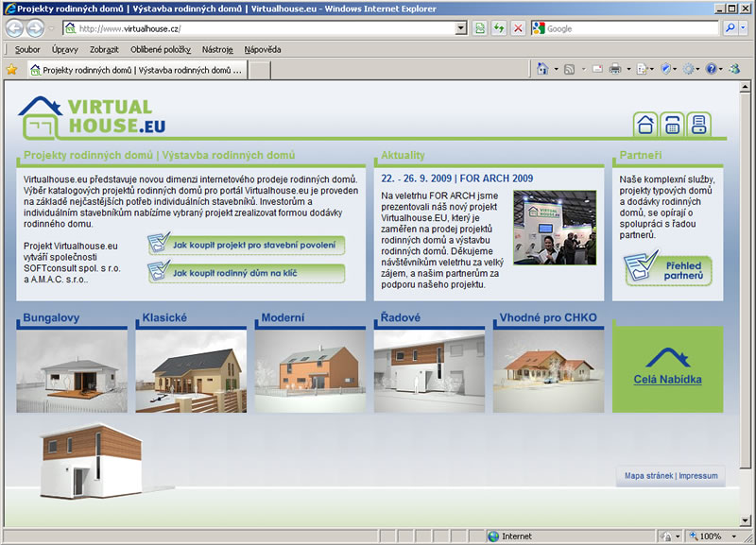Open the Soubor menu
This screenshot has height=545, width=756.
click(27, 48)
